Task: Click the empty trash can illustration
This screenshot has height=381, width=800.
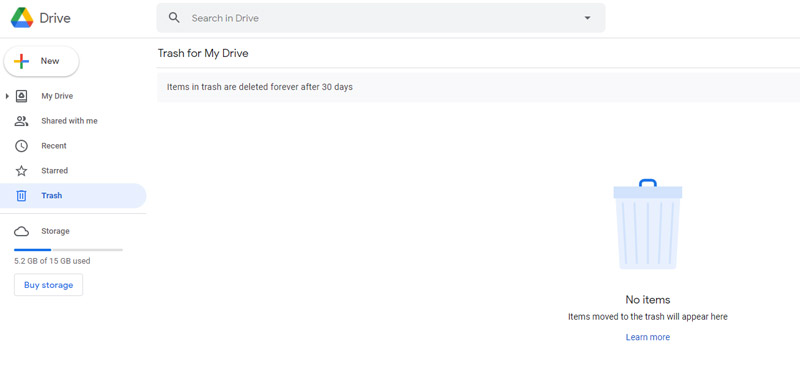Action: pyautogui.click(x=648, y=224)
